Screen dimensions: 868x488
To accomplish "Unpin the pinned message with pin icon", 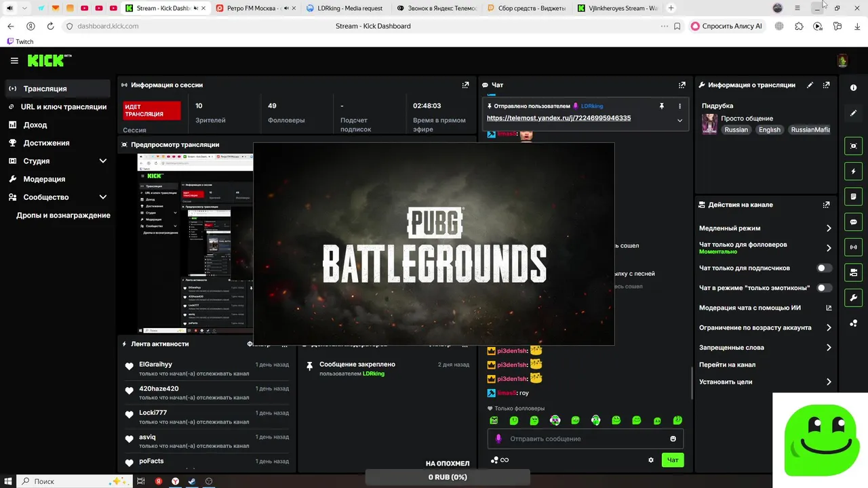I will (662, 106).
